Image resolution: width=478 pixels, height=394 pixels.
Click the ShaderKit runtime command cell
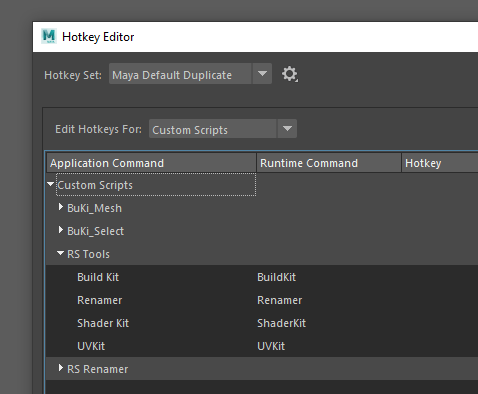point(281,323)
